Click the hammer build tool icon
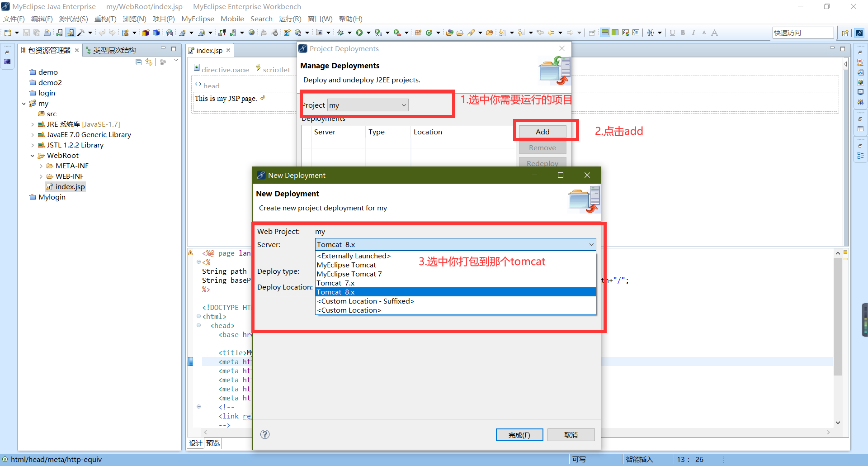 [81, 33]
